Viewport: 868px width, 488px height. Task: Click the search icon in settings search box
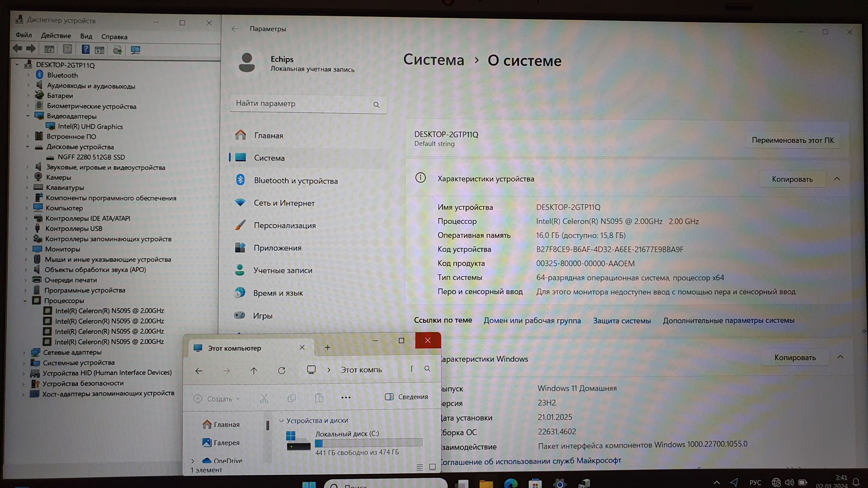click(x=376, y=105)
